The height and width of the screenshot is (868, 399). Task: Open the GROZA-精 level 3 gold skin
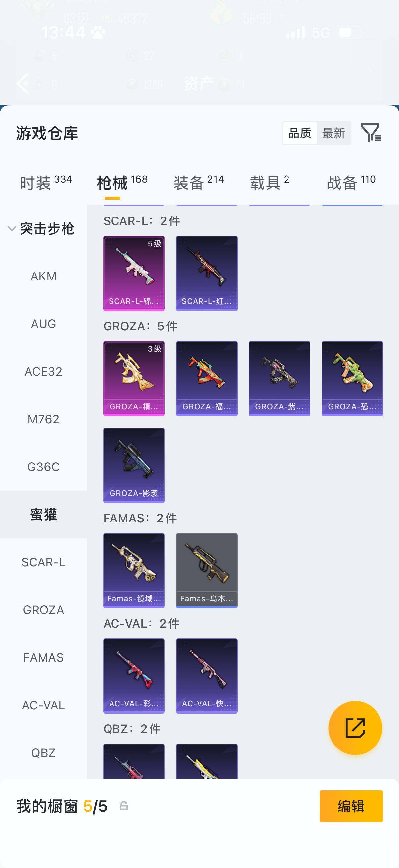[x=134, y=379]
